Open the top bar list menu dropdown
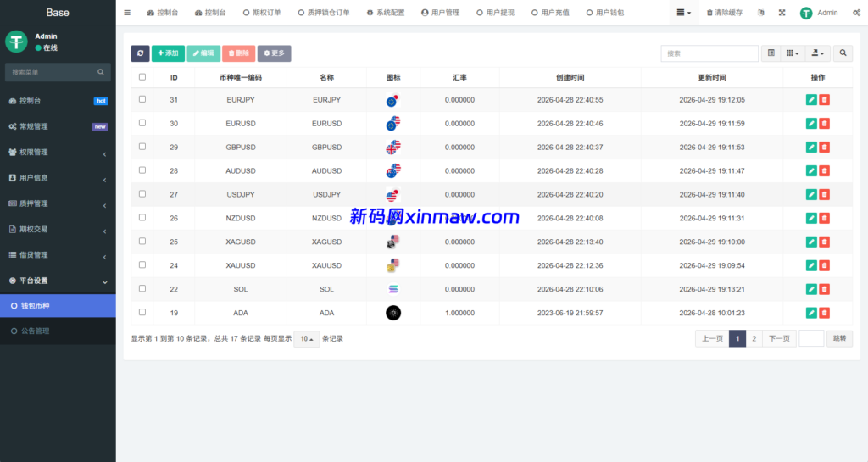The height and width of the screenshot is (462, 868). tap(684, 13)
